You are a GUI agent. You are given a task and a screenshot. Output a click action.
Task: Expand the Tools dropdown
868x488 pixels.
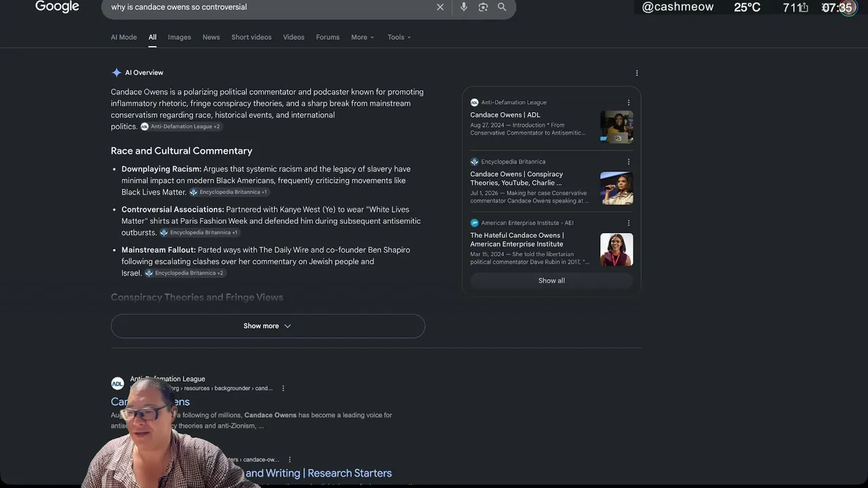coord(399,37)
